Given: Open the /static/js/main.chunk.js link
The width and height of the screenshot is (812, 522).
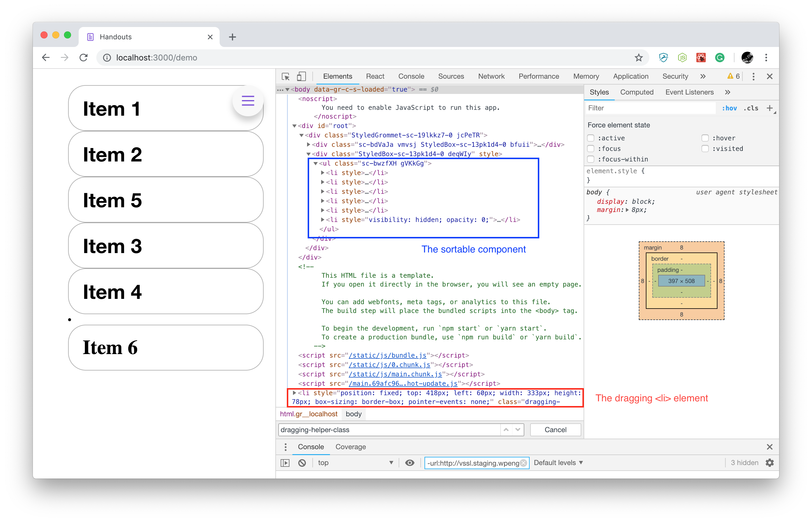Looking at the screenshot, I should (395, 374).
